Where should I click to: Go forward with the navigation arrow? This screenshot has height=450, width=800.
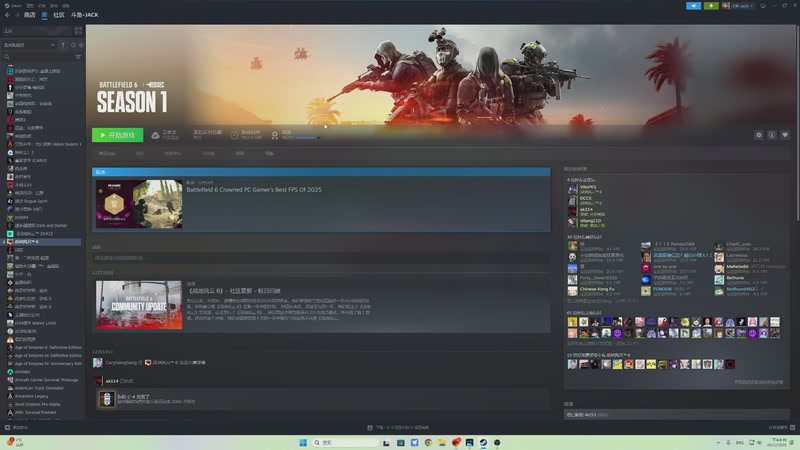17,15
